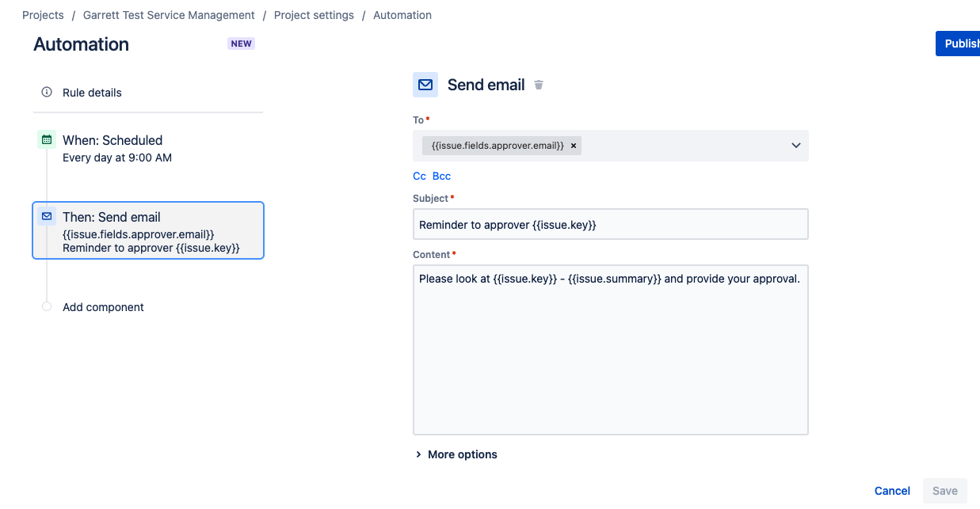The width and height of the screenshot is (980, 509).
Task: Click the NEW badge beside Automation
Action: (241, 44)
